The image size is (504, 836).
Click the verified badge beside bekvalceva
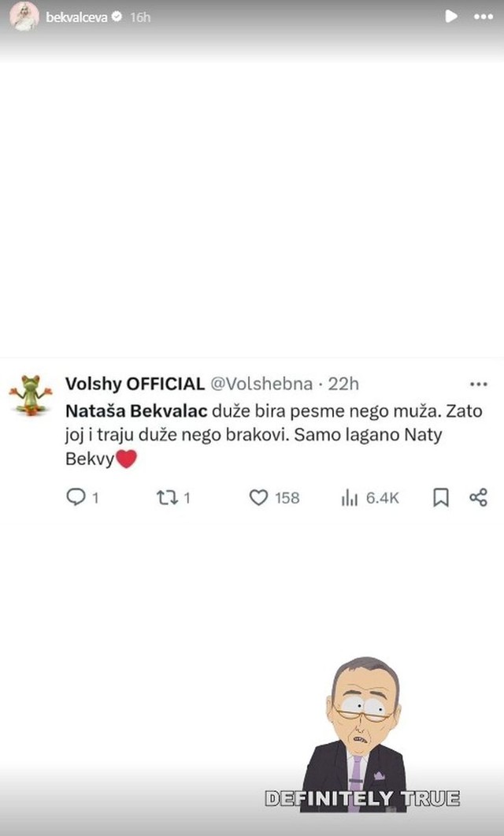point(118,13)
